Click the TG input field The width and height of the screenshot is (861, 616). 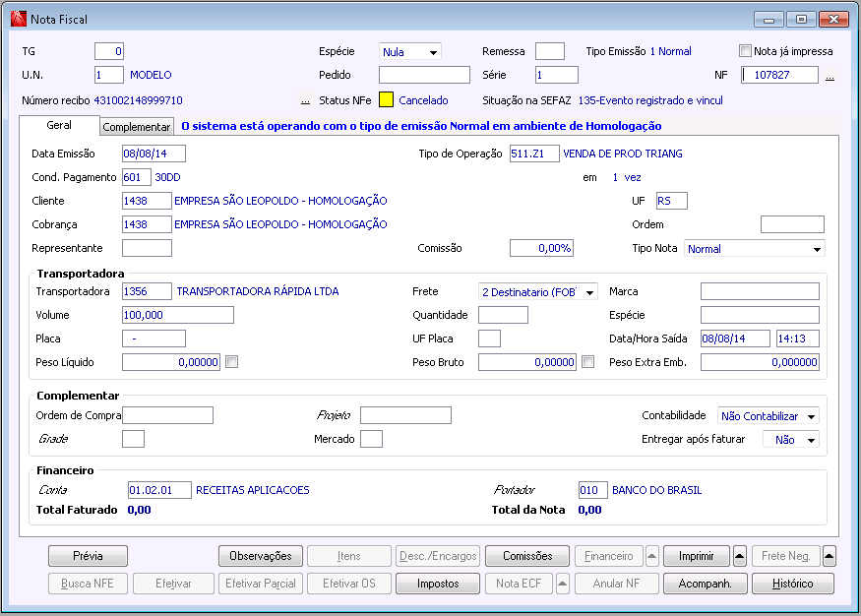click(x=108, y=51)
